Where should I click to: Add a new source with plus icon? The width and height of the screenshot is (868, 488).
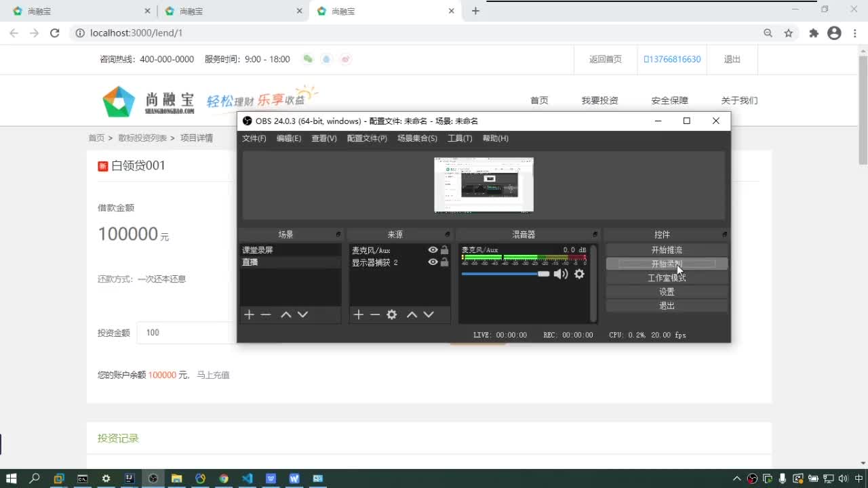[359, 314]
